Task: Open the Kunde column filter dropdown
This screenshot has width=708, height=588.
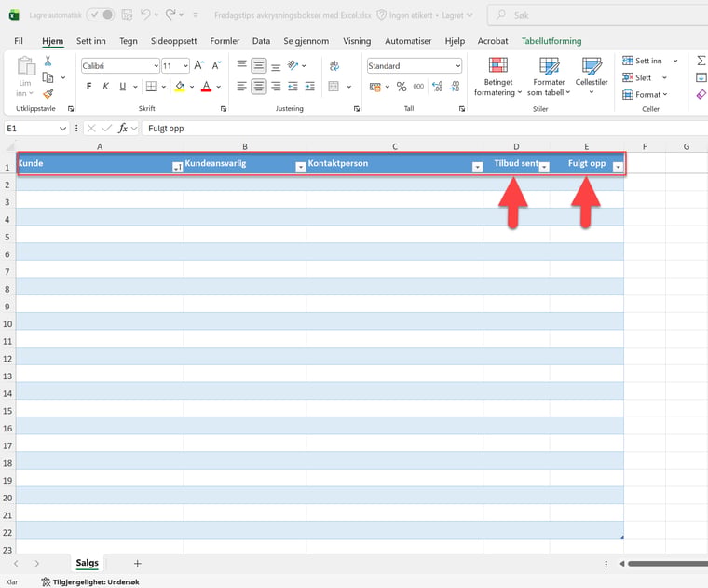Action: [x=177, y=167]
